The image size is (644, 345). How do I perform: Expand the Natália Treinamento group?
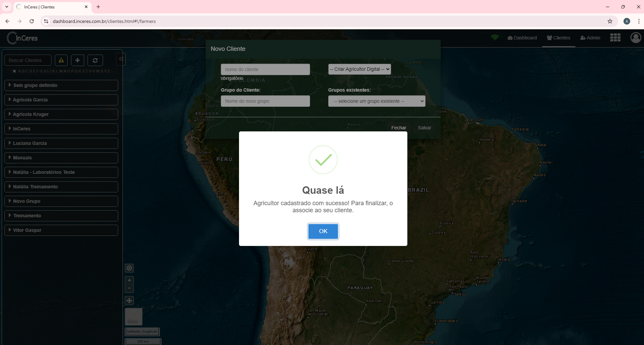(61, 187)
